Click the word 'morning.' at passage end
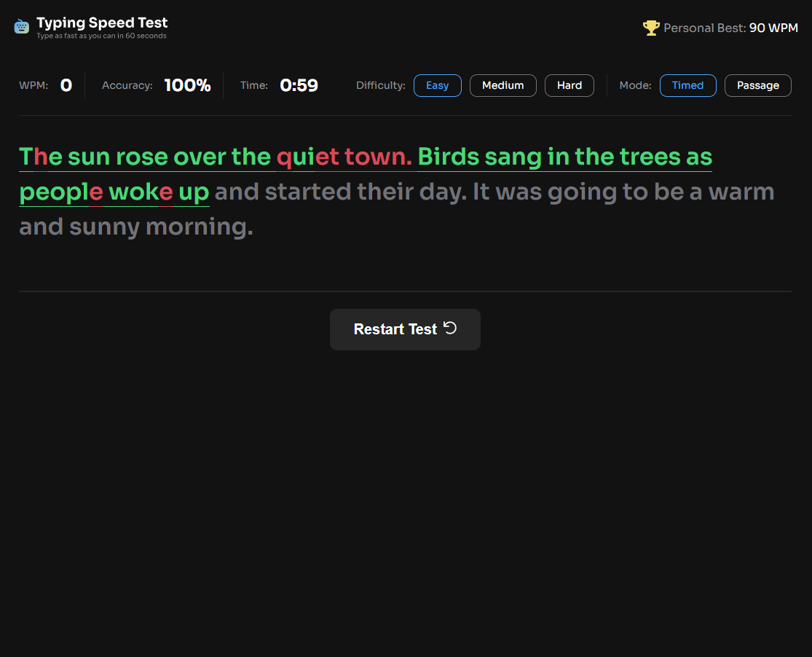Screen dimensions: 812x657 point(199,227)
